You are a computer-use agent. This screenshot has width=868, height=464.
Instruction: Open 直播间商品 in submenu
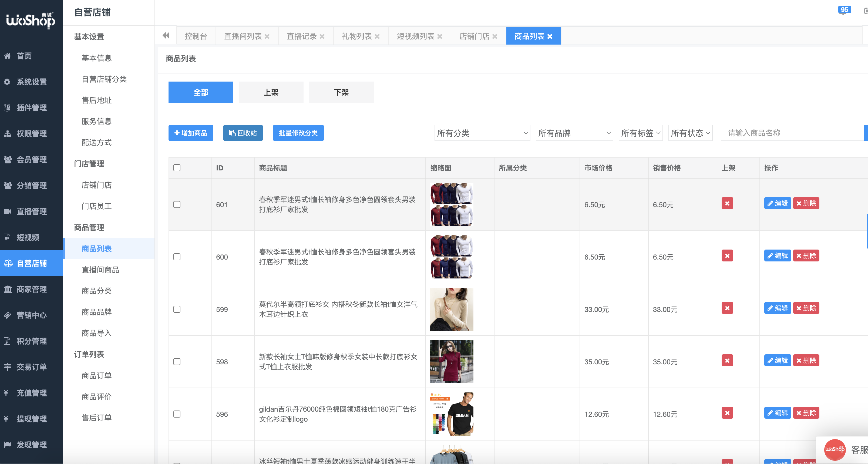pos(100,270)
